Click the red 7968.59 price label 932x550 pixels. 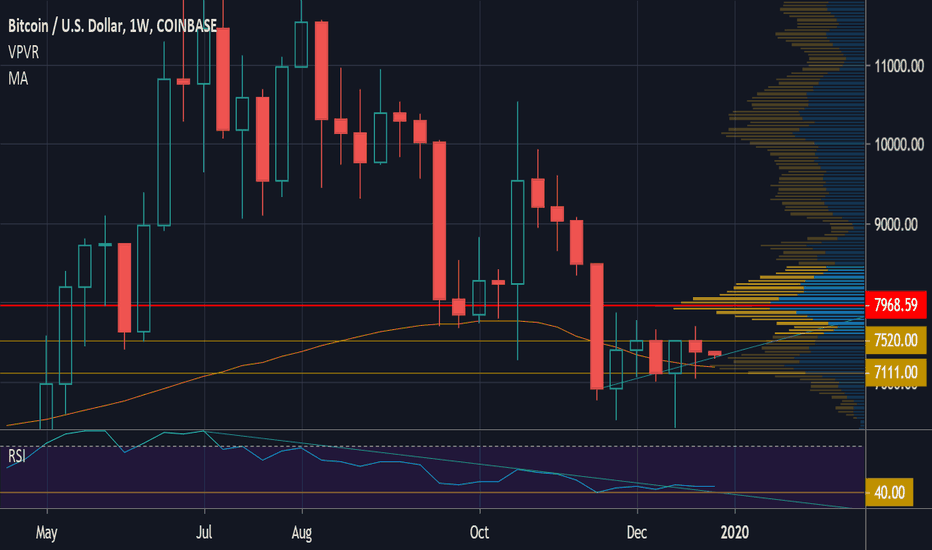896,305
